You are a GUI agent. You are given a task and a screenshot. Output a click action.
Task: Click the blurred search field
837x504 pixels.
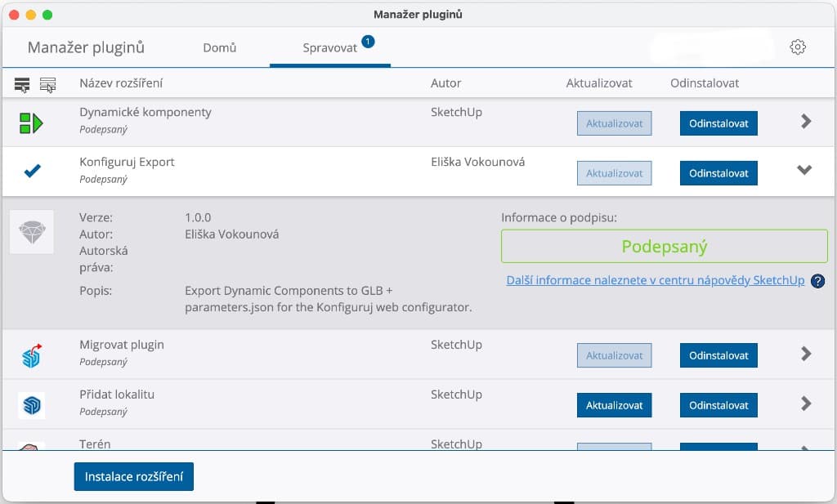pos(712,47)
